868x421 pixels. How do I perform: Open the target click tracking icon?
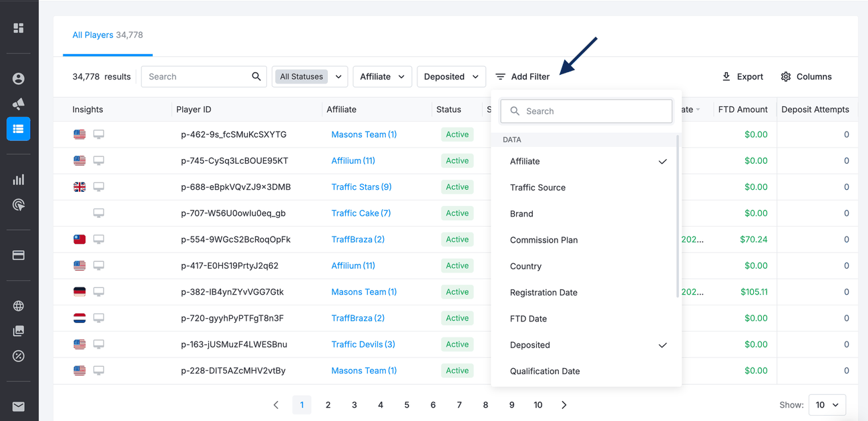coord(19,205)
